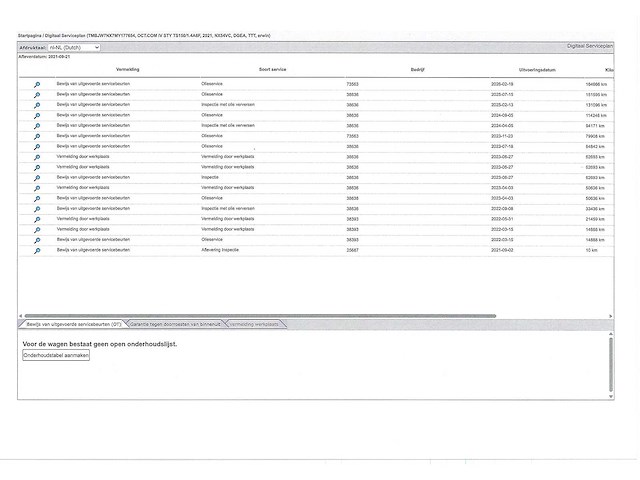Select the '25667' Bedrijf cell
This screenshot has width=640, height=480.
352,250
